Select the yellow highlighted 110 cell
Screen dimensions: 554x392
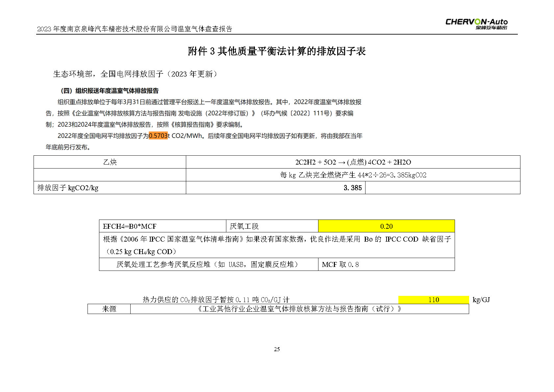[433, 300]
